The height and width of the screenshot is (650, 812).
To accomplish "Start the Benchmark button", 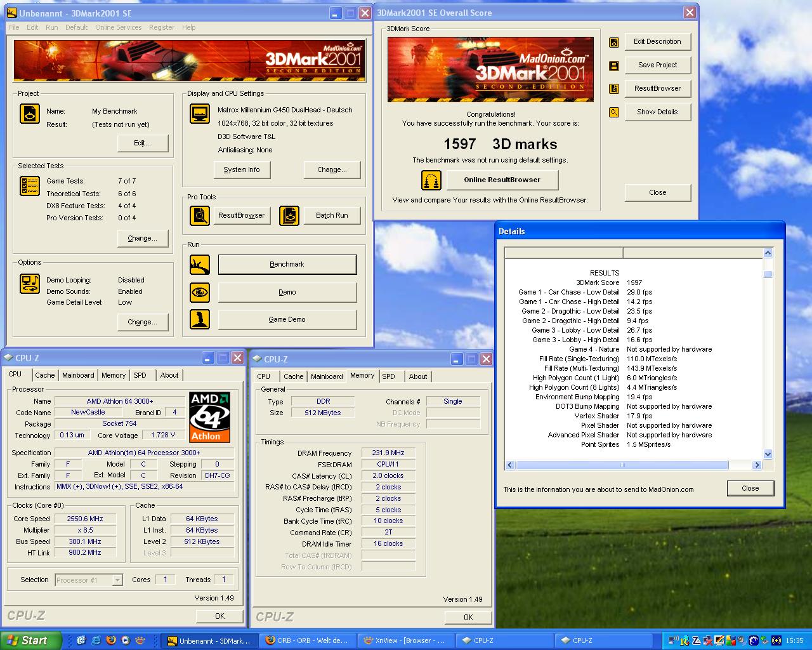I will click(x=287, y=265).
